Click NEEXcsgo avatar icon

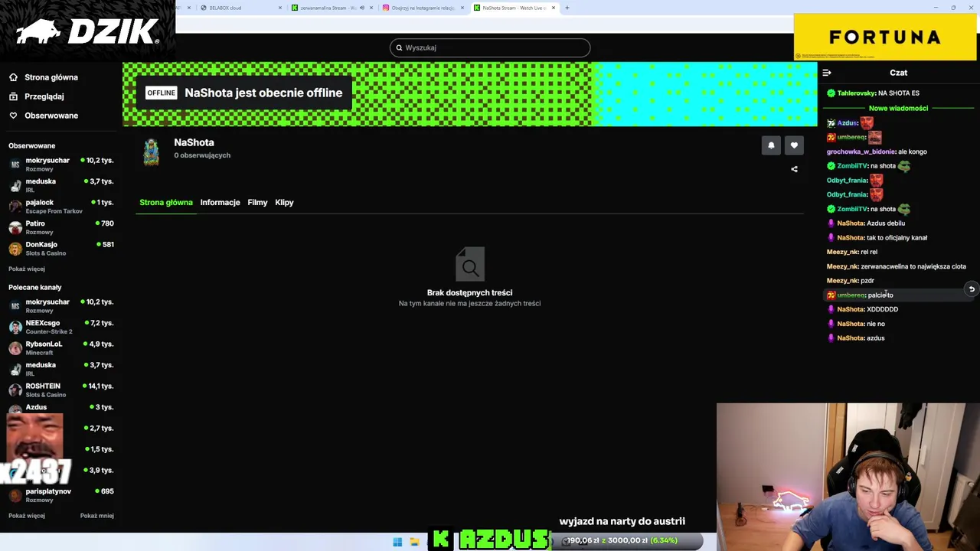point(15,327)
